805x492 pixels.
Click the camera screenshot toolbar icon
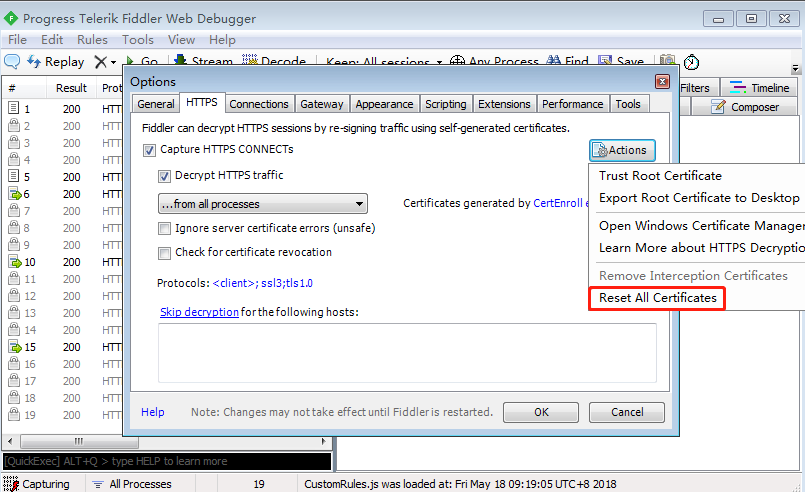click(x=667, y=60)
